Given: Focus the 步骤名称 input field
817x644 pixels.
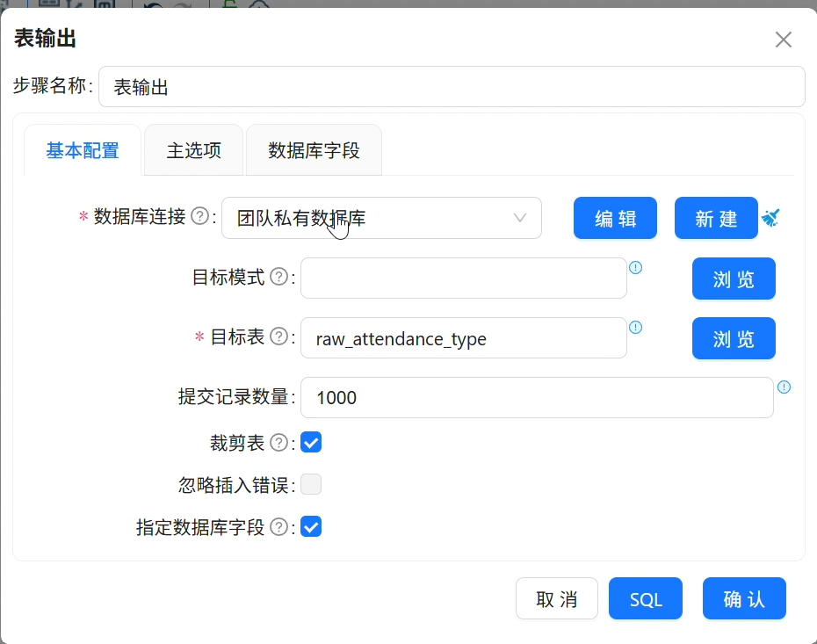Looking at the screenshot, I should click(x=452, y=86).
